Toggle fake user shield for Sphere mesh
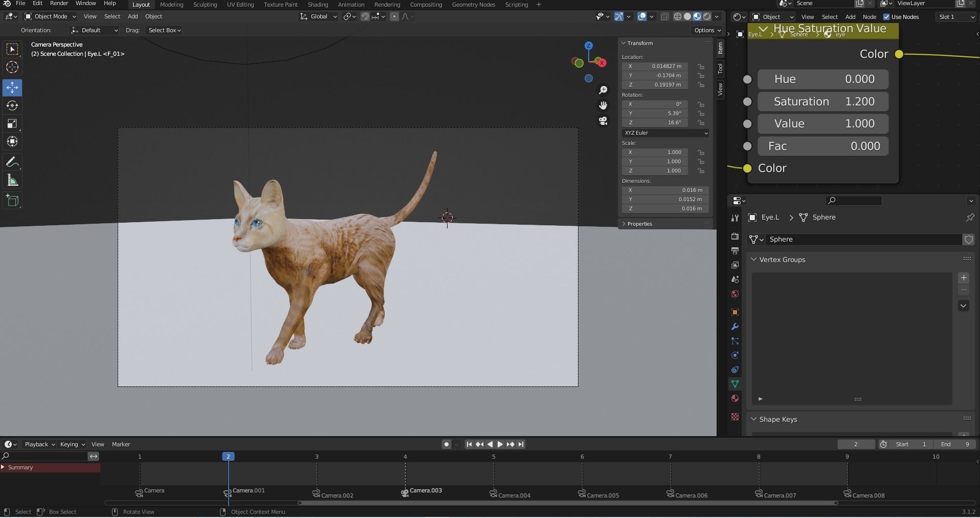Image resolution: width=980 pixels, height=518 pixels. point(968,240)
